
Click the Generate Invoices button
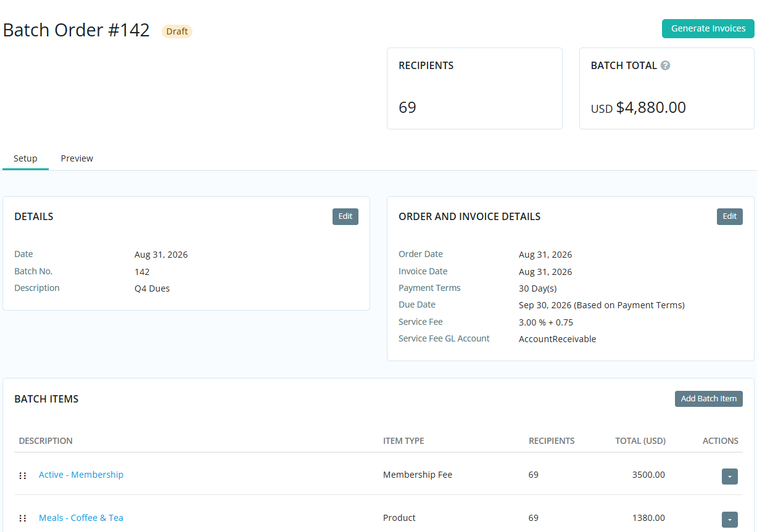point(708,28)
